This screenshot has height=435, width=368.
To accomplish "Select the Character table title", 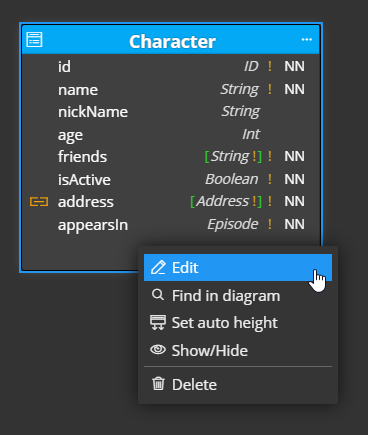I will [x=172, y=42].
